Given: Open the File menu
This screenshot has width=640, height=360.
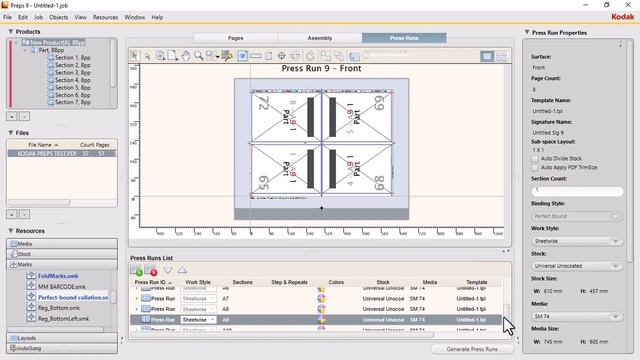Looking at the screenshot, I should pyautogui.click(x=7, y=17).
